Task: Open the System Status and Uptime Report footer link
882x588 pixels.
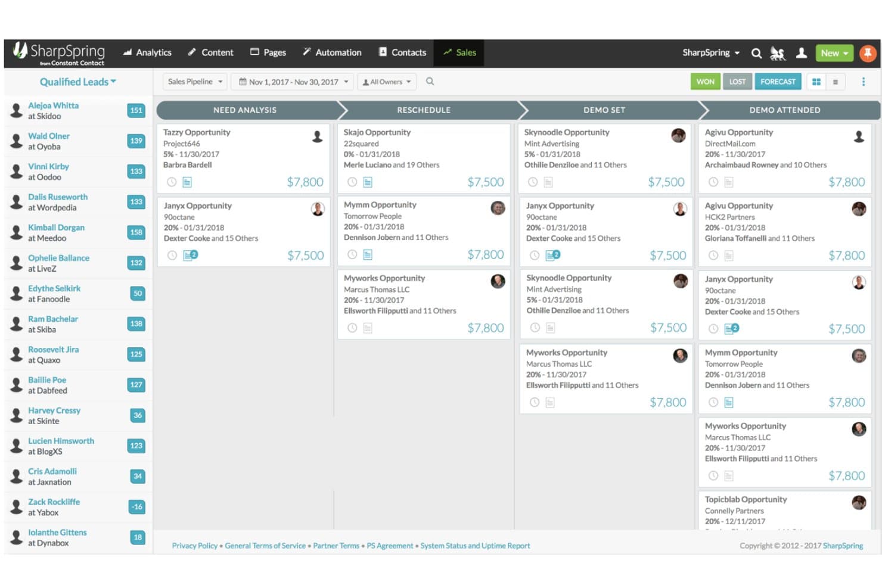Action: click(x=475, y=546)
